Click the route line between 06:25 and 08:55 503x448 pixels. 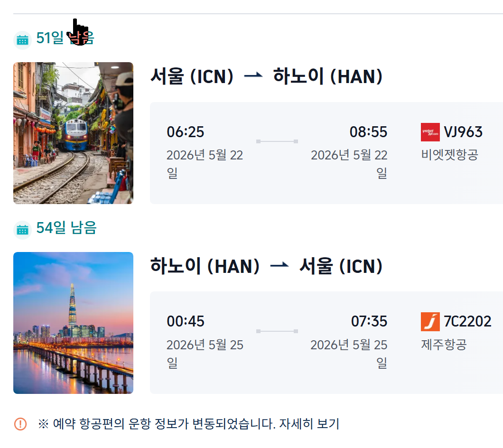[x=277, y=141]
